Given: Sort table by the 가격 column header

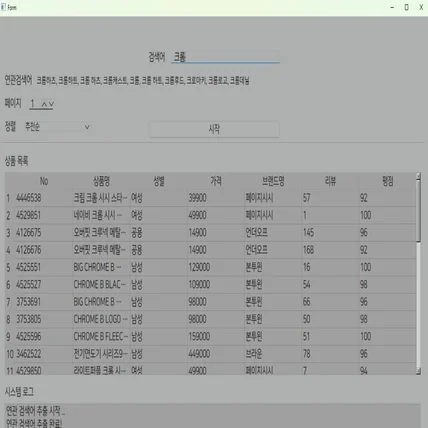Looking at the screenshot, I should tap(216, 181).
